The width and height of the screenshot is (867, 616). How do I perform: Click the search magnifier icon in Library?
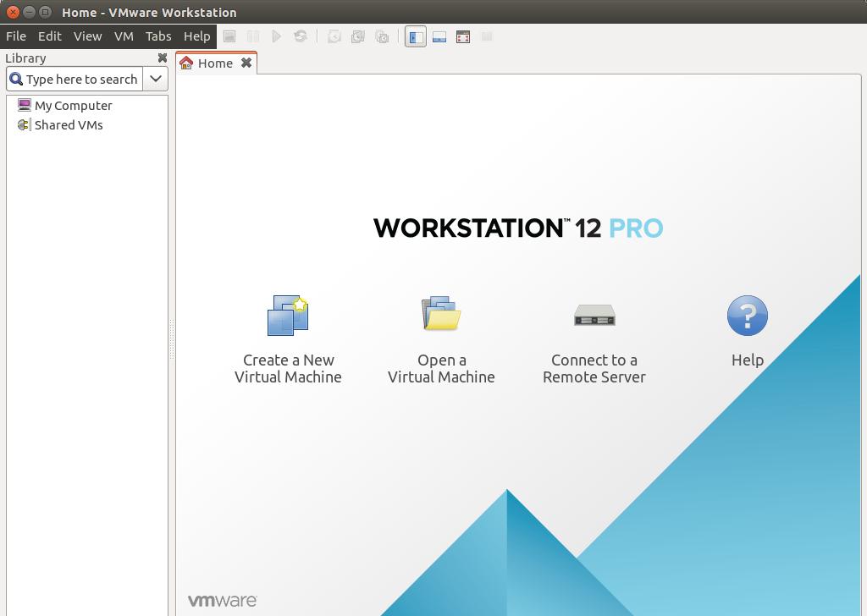click(16, 79)
